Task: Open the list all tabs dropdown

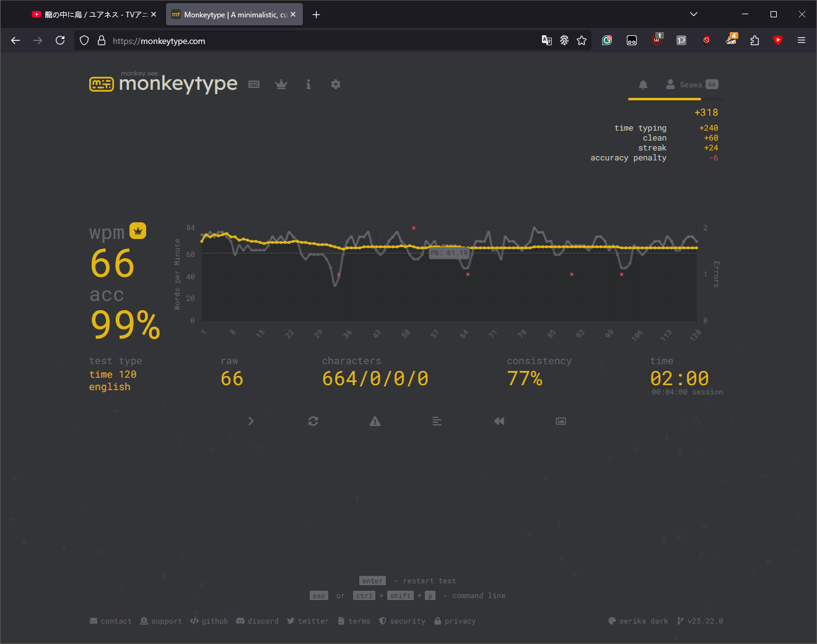Action: tap(694, 14)
